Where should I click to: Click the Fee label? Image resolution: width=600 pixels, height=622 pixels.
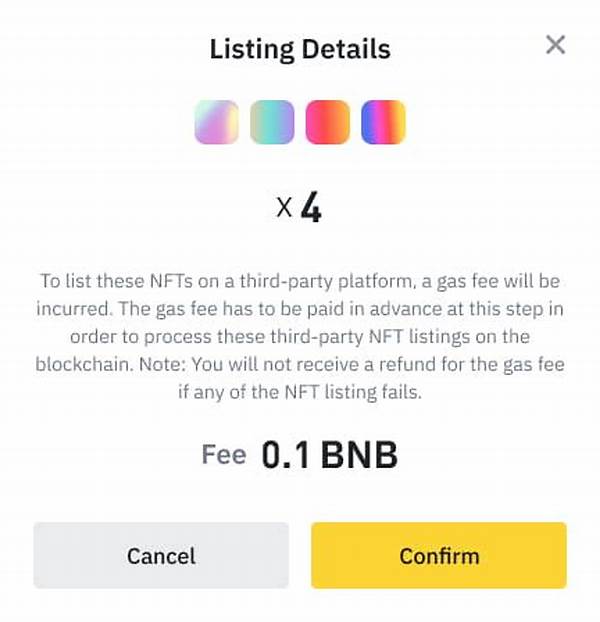pos(224,455)
